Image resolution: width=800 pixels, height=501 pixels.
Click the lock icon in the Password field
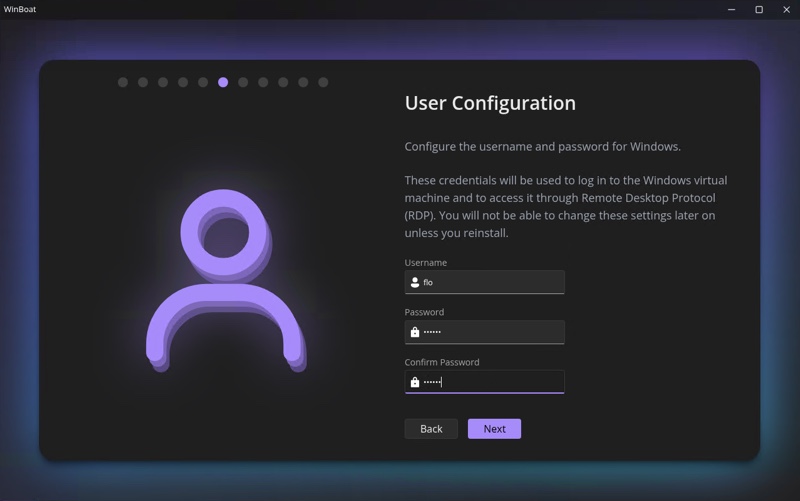coord(415,332)
